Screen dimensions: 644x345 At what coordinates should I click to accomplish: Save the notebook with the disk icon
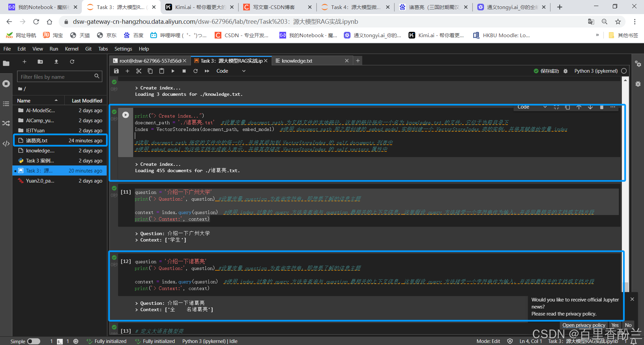click(x=116, y=71)
